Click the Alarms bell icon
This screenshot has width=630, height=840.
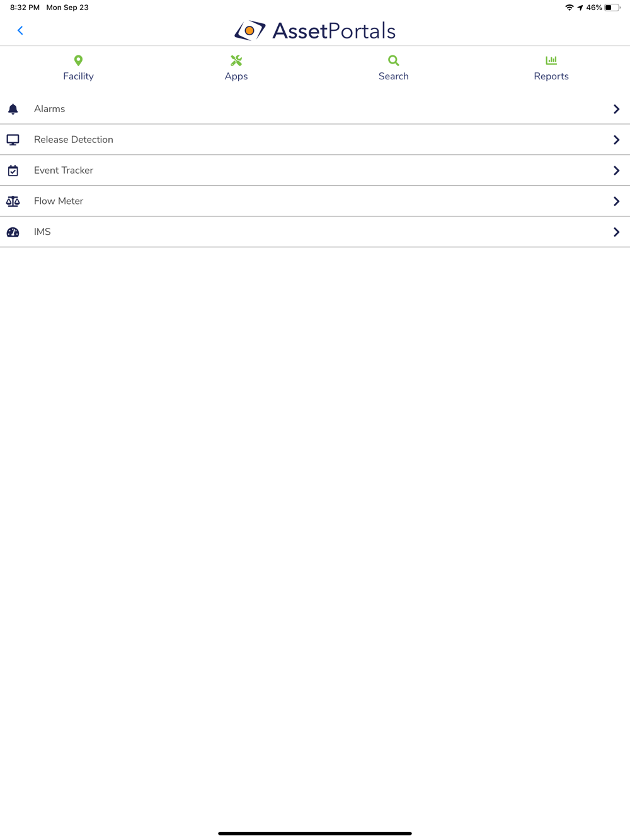coord(13,109)
